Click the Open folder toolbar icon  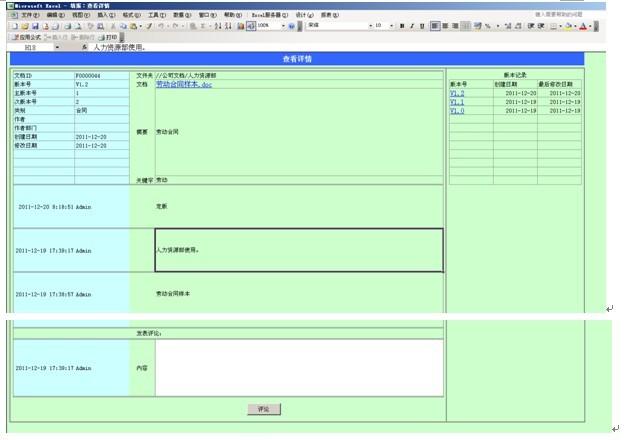pyautogui.click(x=25, y=26)
